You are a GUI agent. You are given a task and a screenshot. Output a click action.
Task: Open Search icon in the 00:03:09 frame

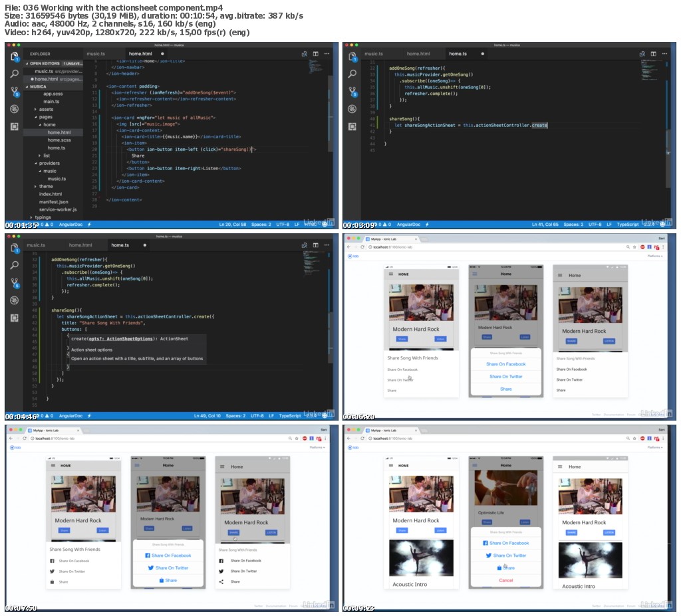(x=352, y=74)
